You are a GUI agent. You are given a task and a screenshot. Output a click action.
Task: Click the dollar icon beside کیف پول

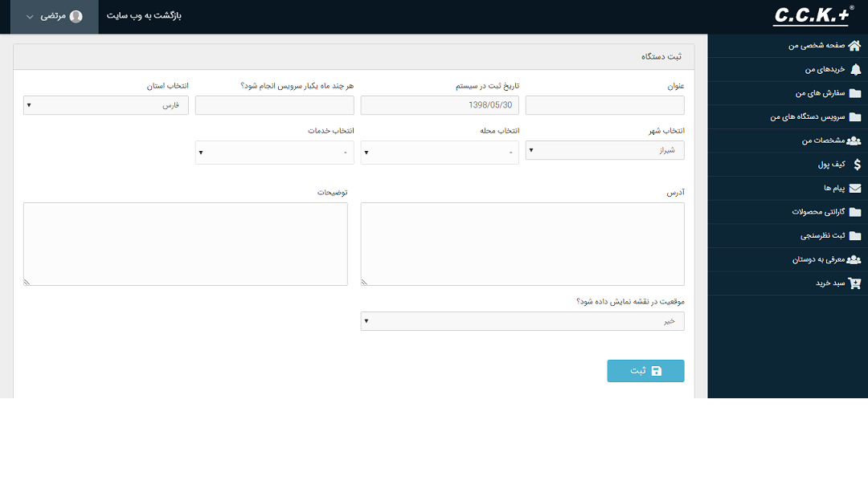pos(857,165)
